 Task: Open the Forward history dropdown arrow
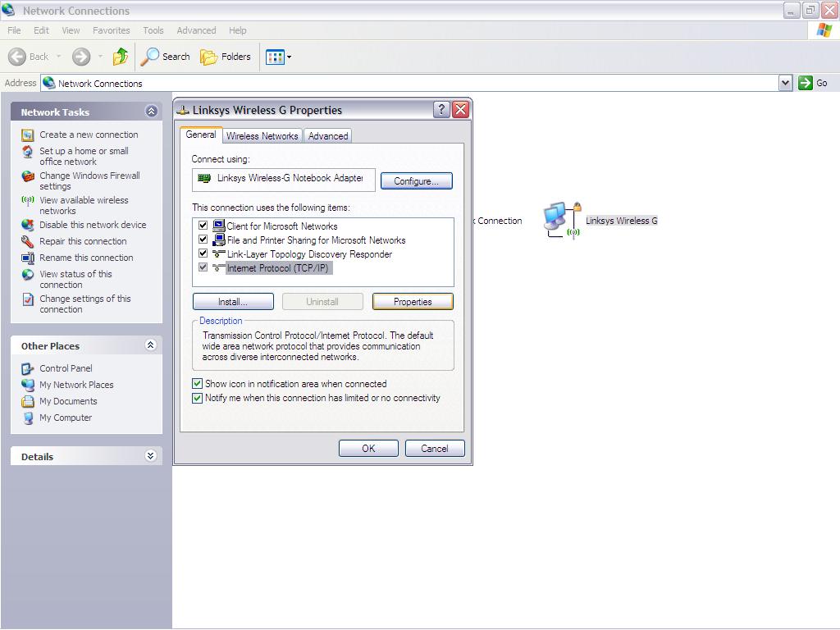coord(100,57)
